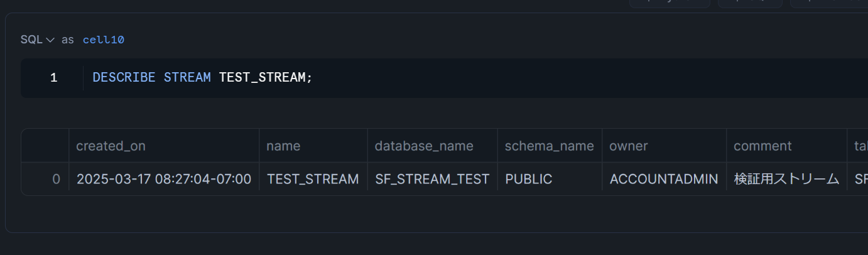868x255 pixels.
Task: Click the SF_STREAM_TEST result cell
Action: point(432,179)
